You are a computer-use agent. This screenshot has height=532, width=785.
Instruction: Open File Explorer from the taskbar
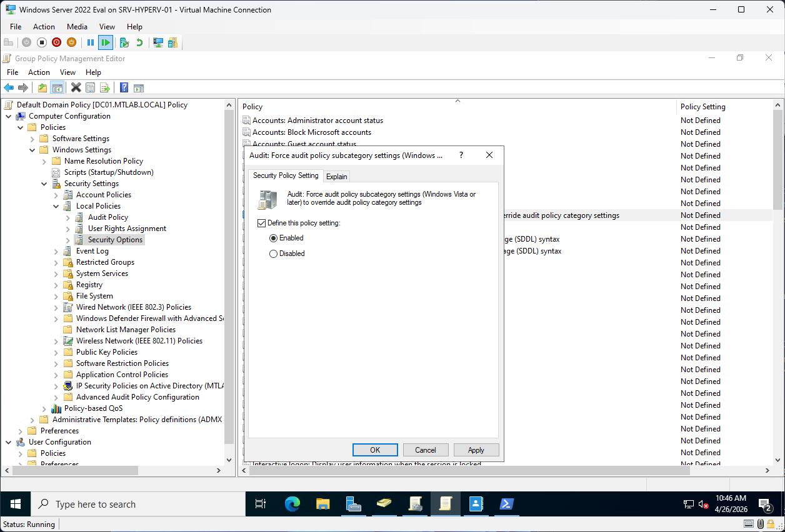click(322, 504)
